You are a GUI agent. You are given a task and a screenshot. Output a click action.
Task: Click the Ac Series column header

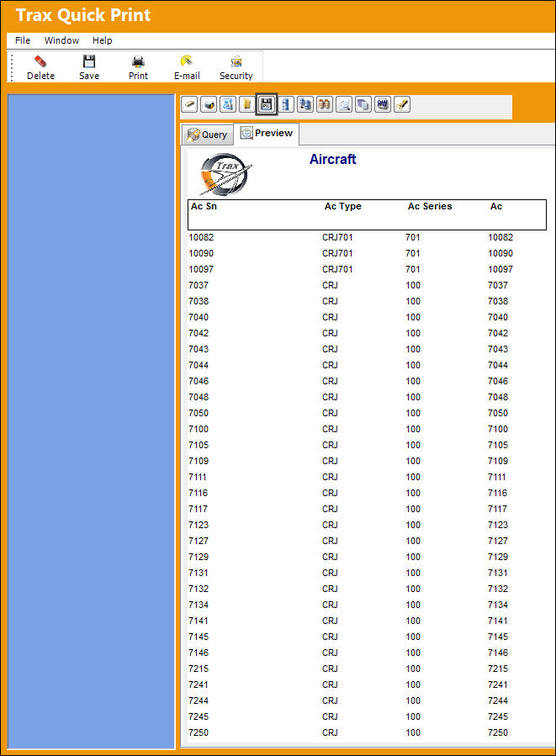coord(430,206)
